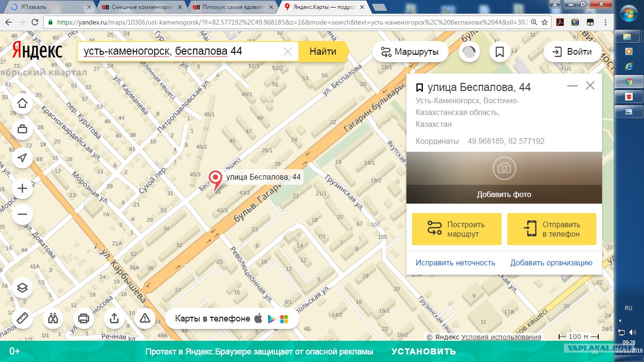This screenshot has width=644, height=362.
Task: Click the share map icon
Action: 114,319
